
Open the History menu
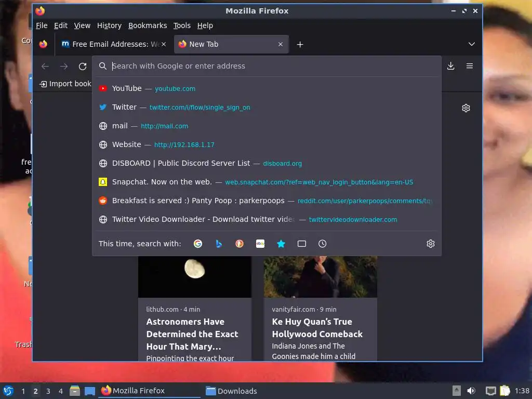pos(109,26)
